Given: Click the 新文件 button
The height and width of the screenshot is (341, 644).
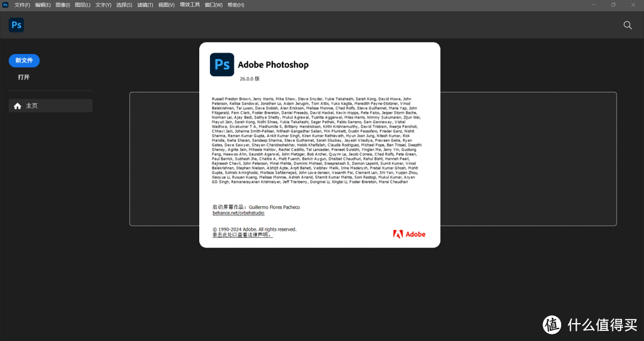Looking at the screenshot, I should pos(24,60).
